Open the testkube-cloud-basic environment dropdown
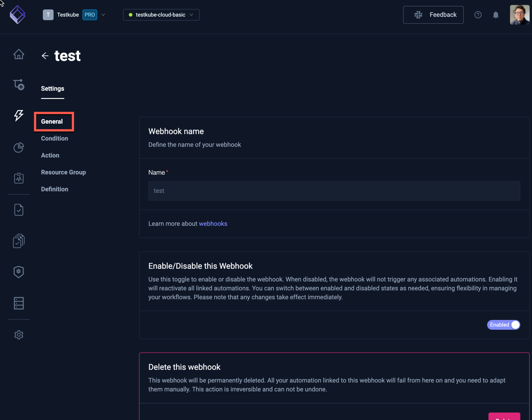 [161, 15]
